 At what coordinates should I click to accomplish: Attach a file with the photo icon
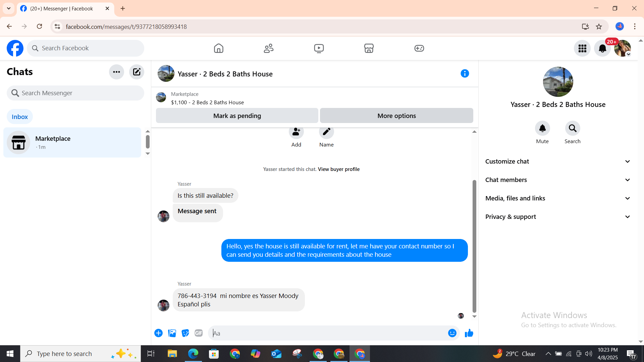tap(172, 333)
